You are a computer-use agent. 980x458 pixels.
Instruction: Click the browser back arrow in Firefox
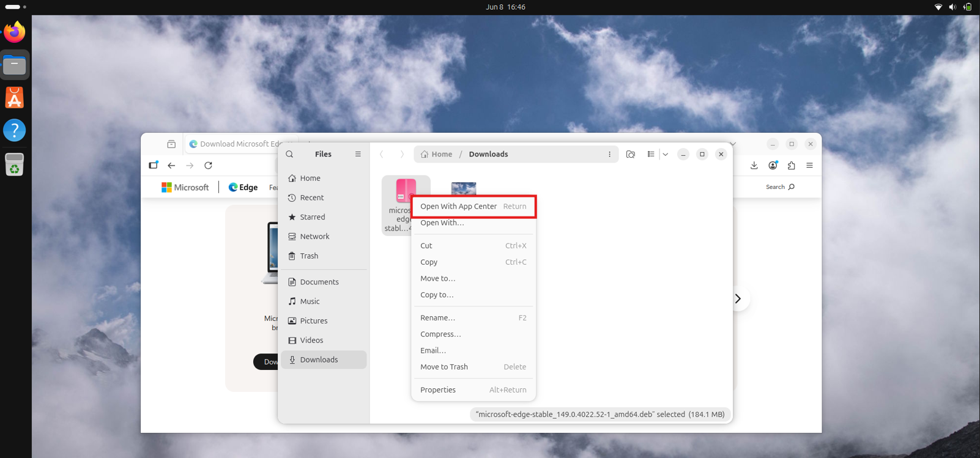pos(171,166)
